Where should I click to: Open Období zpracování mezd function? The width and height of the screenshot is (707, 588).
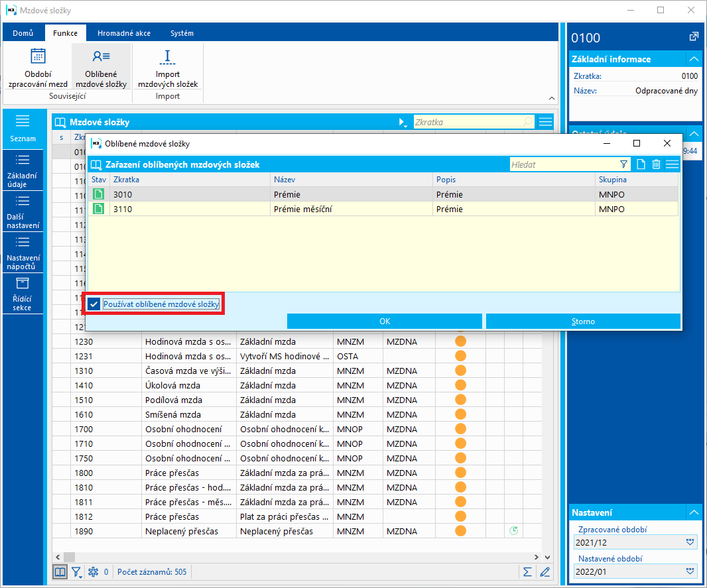click(x=38, y=68)
